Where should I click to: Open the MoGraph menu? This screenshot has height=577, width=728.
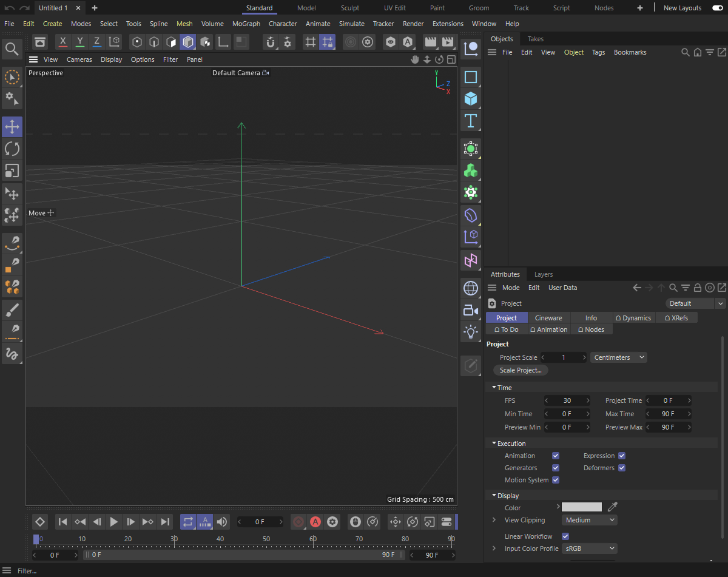click(x=246, y=24)
